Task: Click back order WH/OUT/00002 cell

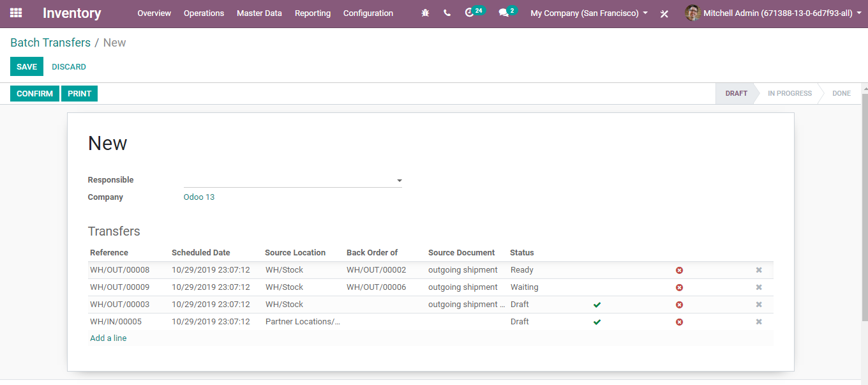Action: pos(377,270)
